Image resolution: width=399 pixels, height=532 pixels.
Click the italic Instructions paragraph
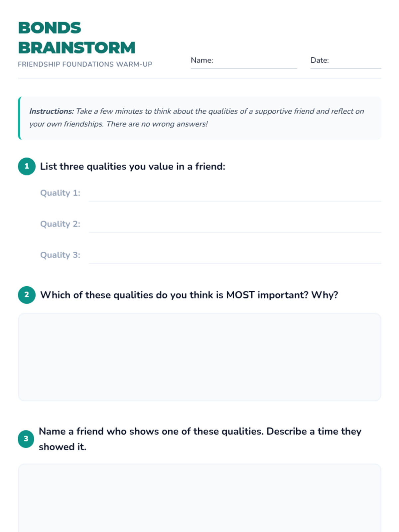coord(197,118)
